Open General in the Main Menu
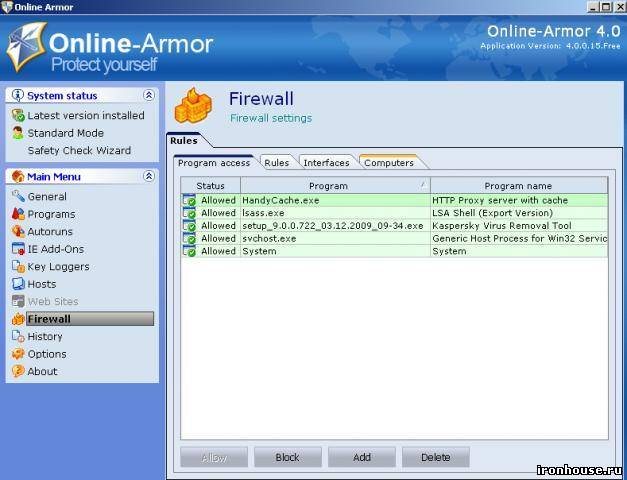Screen dimensions: 627x480 tap(47, 196)
